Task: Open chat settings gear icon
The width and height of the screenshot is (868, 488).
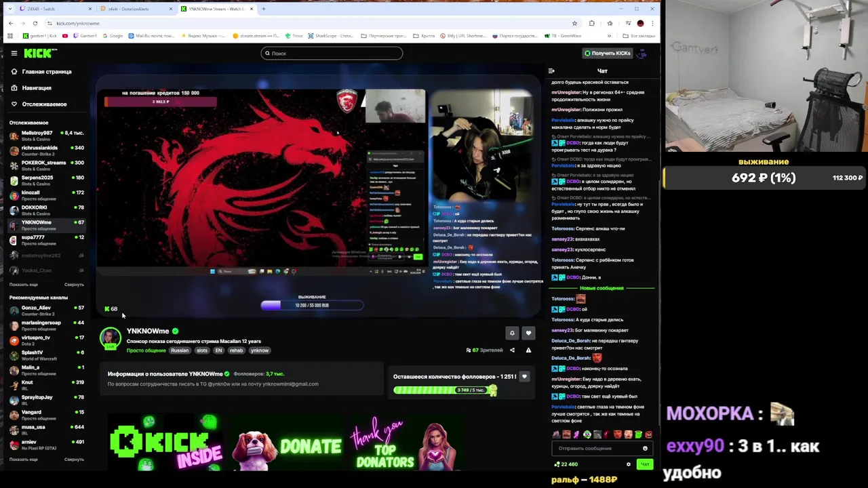Action: pos(629,464)
